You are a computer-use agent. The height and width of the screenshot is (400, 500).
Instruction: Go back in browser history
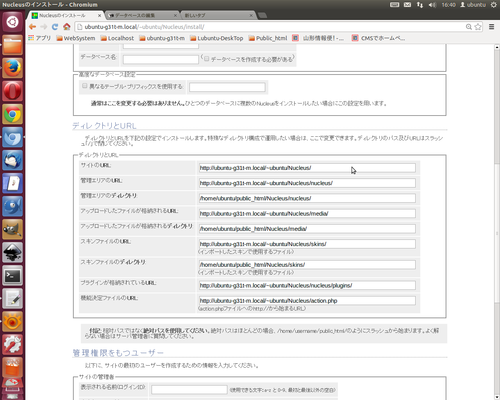(x=32, y=27)
